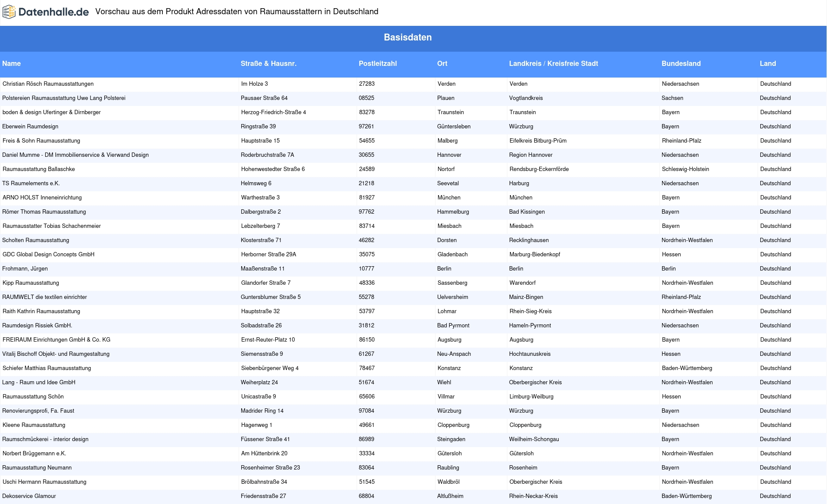Select district Rhein-Neckar-Kreis
Screen dimensions: 827x504
click(533, 496)
